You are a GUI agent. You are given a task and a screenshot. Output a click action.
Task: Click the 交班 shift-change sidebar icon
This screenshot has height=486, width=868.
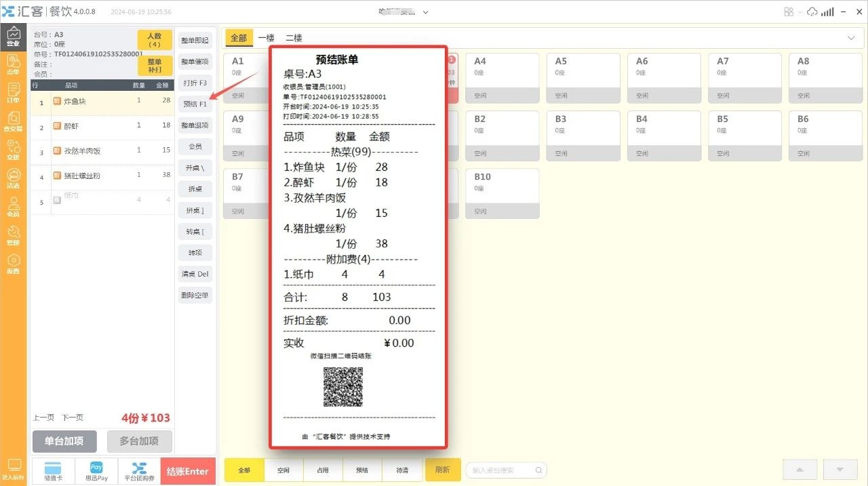pyautogui.click(x=15, y=149)
